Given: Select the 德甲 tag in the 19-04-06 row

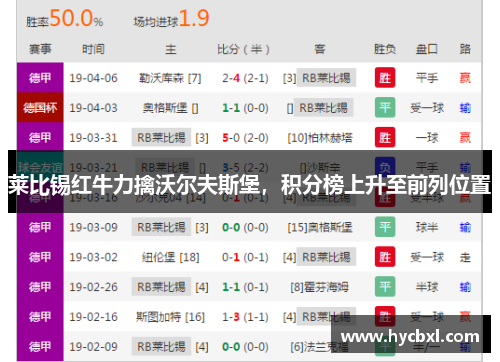Looking at the screenshot, I should pyautogui.click(x=40, y=78).
